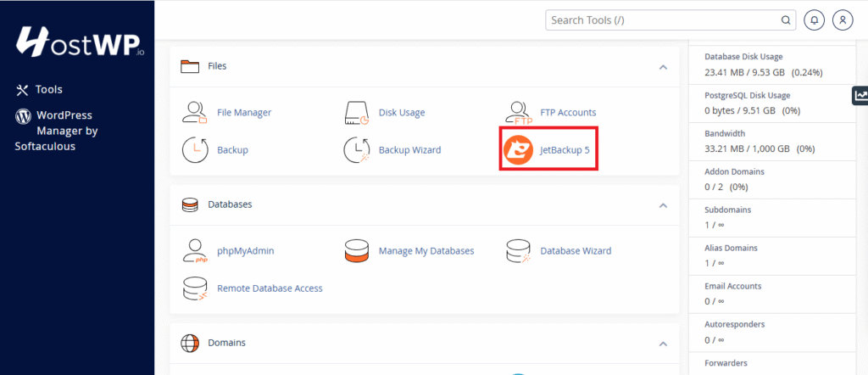This screenshot has width=868, height=375.
Task: Open the File Manager link
Action: pos(244,113)
